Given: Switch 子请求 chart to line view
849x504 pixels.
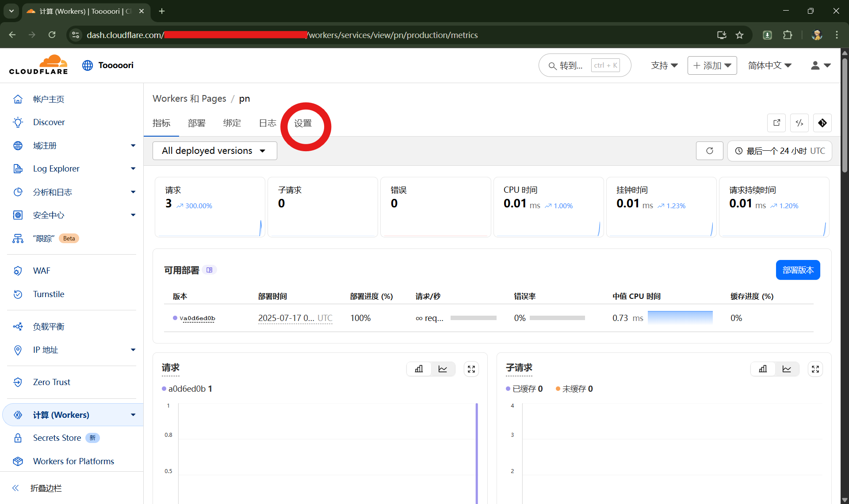Looking at the screenshot, I should click(x=787, y=369).
